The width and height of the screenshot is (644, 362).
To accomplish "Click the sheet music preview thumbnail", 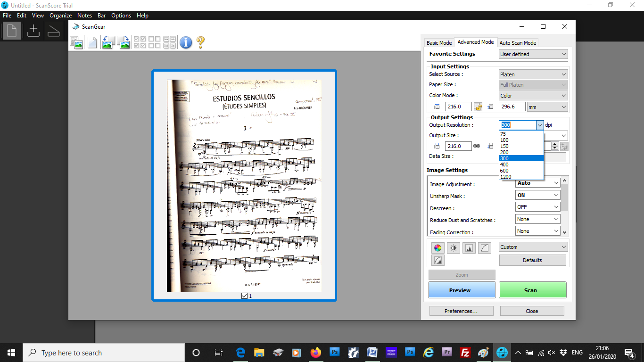I will 244,186.
